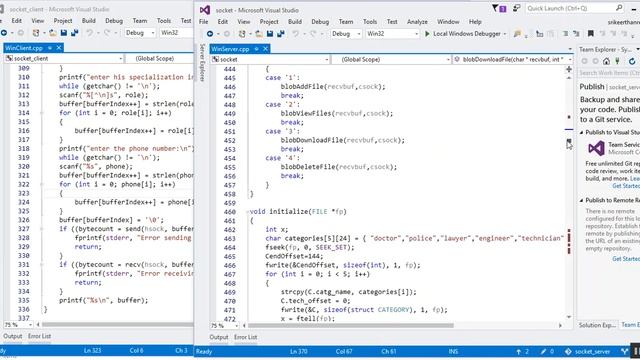Click Save in the socket window toolbar

click(270, 34)
